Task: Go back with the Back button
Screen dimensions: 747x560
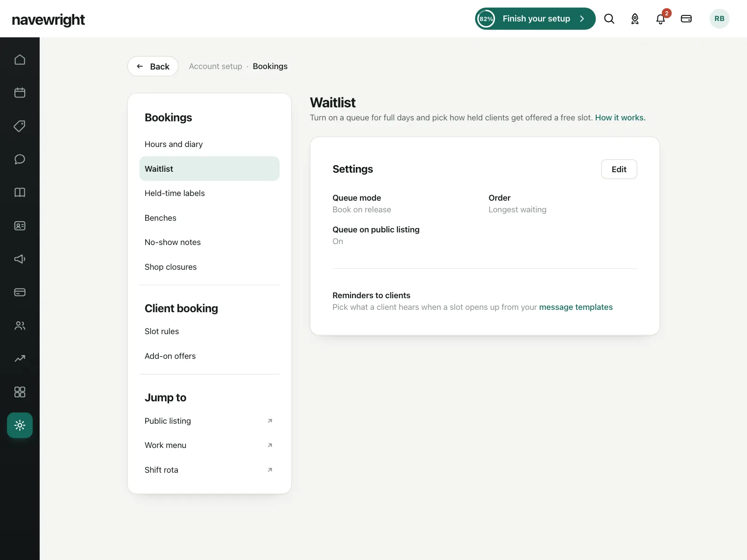Action: (x=153, y=66)
